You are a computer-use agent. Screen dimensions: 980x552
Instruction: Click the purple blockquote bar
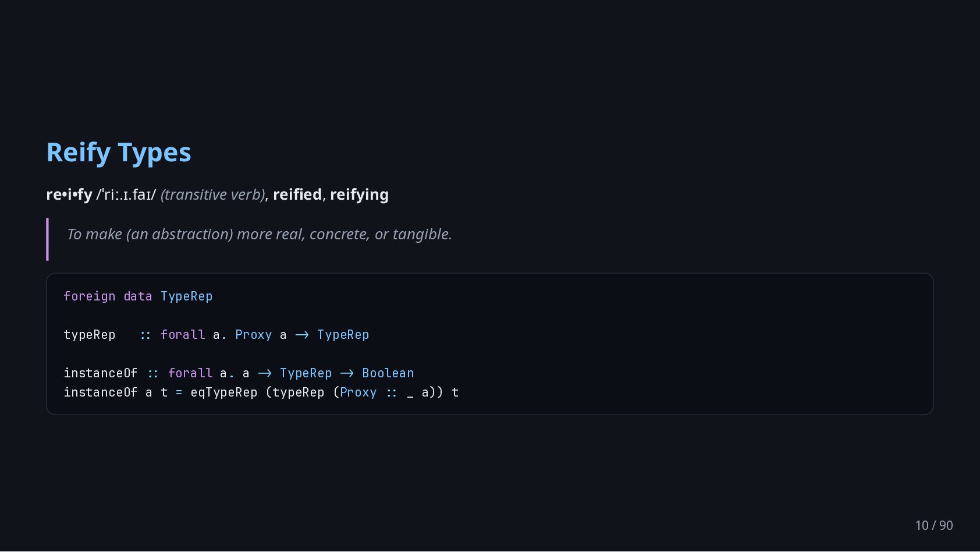point(48,239)
